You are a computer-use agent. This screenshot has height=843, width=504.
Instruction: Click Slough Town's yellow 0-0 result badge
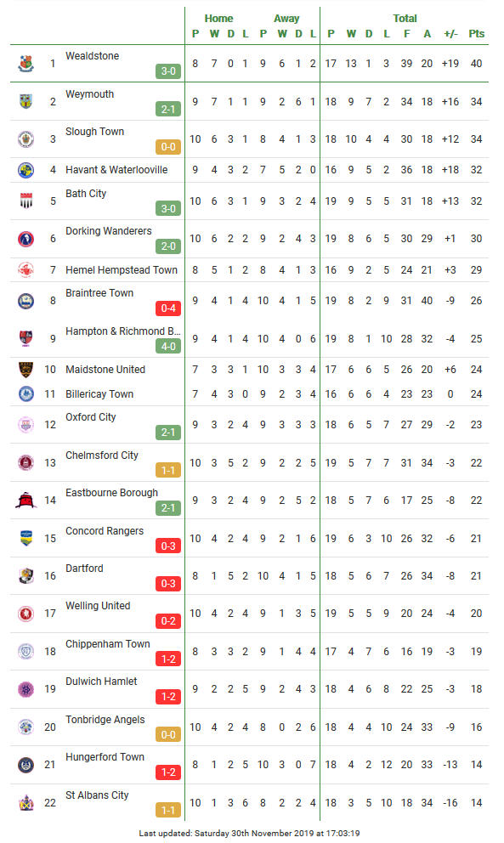click(168, 147)
